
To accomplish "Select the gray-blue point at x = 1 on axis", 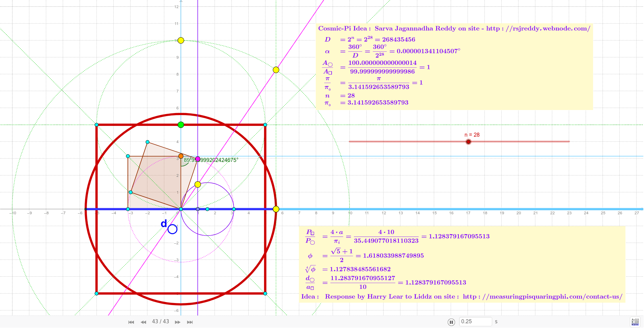I will coord(198,209).
